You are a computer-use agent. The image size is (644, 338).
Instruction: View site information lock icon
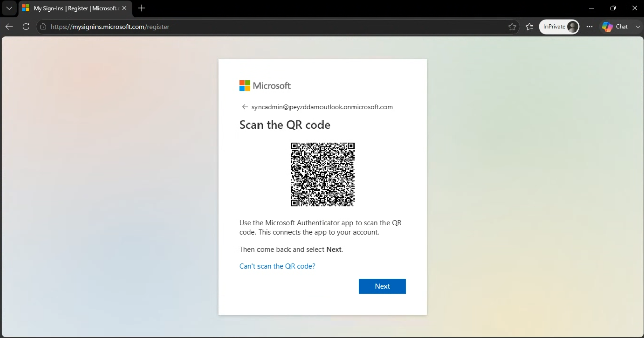pos(43,27)
